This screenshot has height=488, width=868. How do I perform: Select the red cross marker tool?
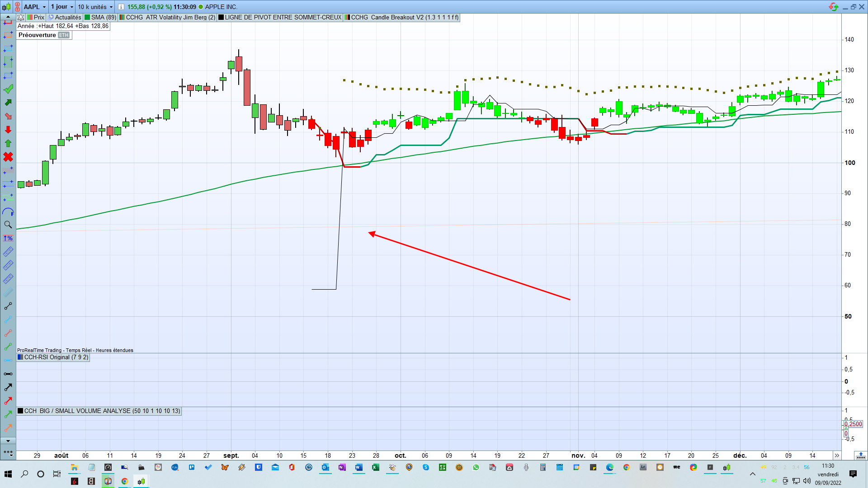(8, 157)
